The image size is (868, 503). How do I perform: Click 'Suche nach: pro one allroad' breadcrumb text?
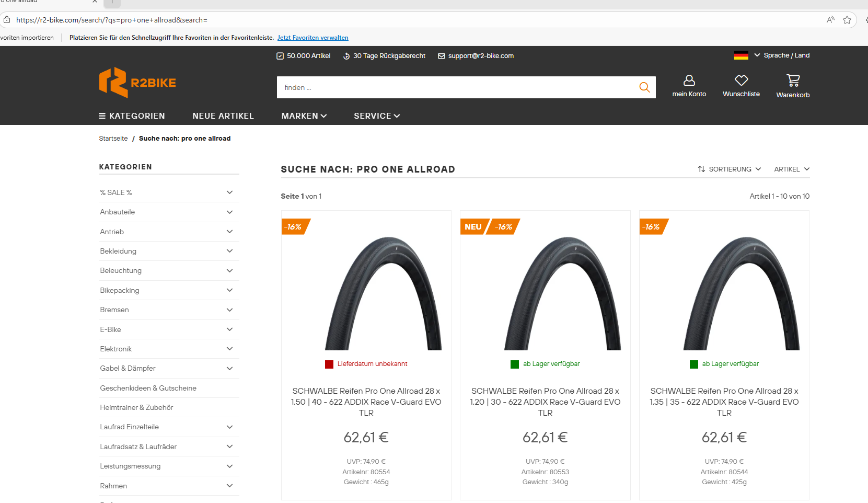point(185,139)
